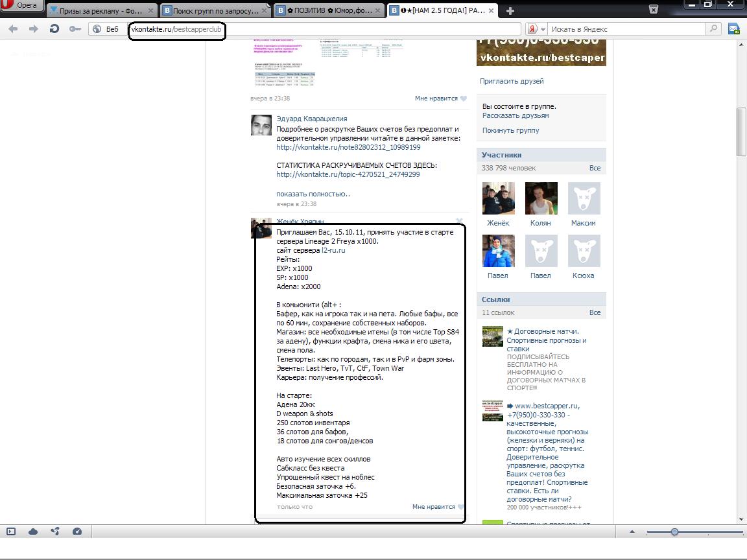Viewport: 747px width, 560px height.
Task: Click the 'Договорные матчи' link thumbnail
Action: click(x=493, y=336)
